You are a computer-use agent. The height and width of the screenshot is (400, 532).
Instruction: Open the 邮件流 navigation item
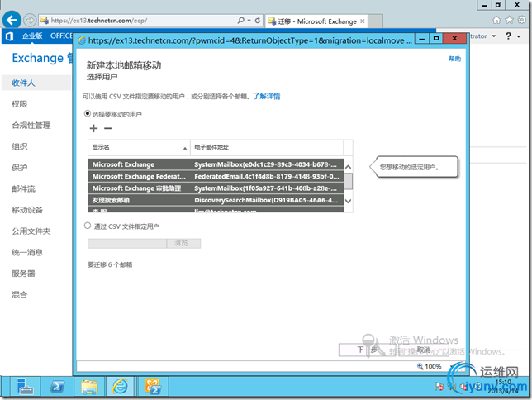[23, 188]
